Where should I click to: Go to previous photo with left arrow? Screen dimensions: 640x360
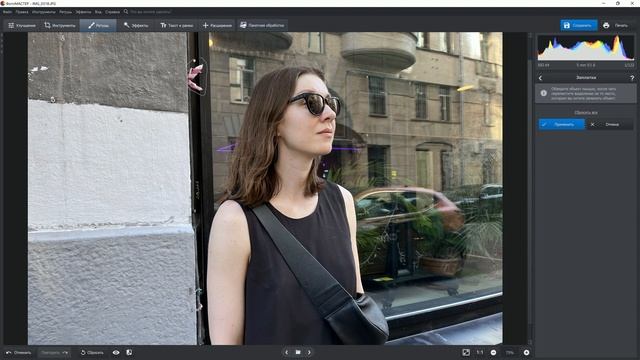pyautogui.click(x=287, y=352)
